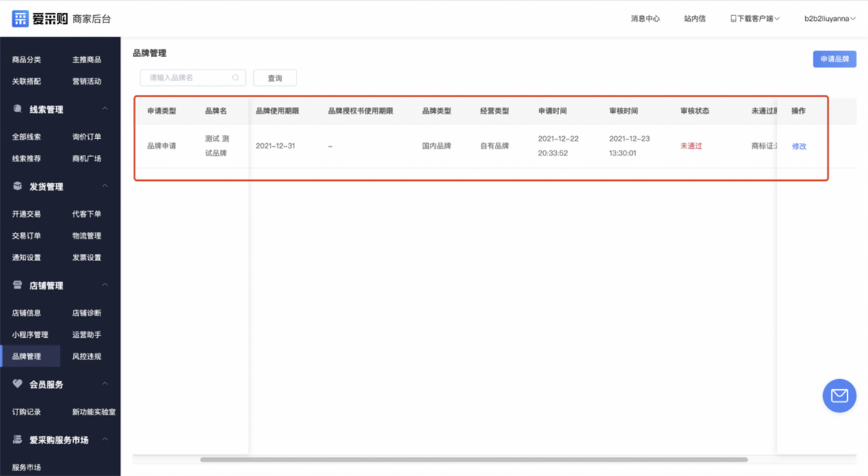
Task: Click the search magnifier in brand name field
Action: tap(236, 77)
